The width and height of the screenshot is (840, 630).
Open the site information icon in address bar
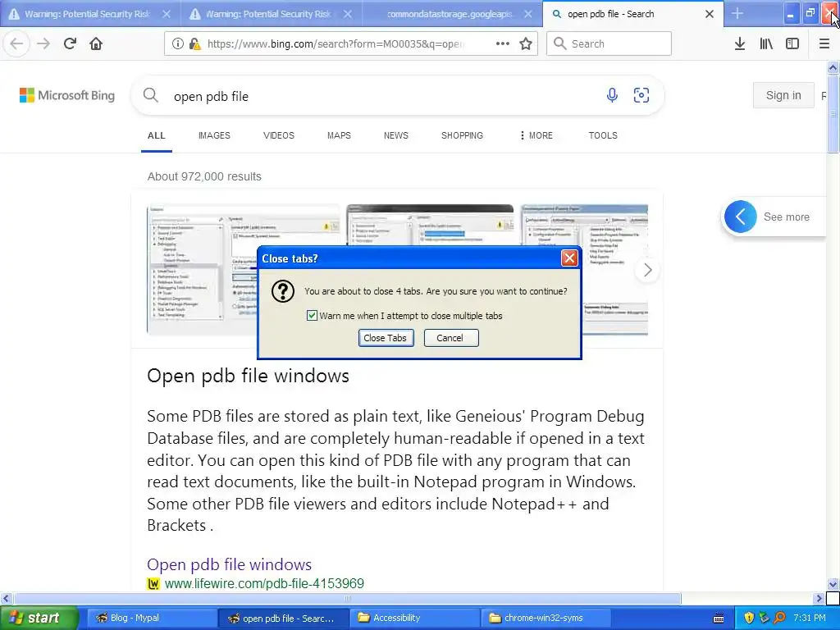coord(178,44)
